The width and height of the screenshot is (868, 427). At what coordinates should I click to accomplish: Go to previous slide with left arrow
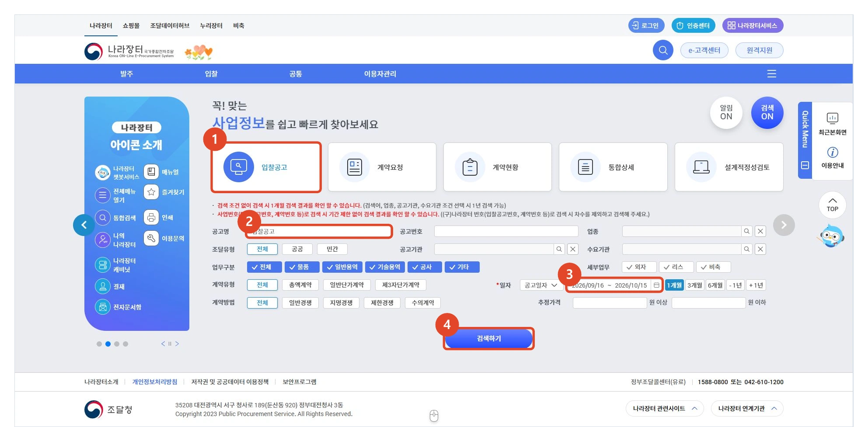coord(84,225)
